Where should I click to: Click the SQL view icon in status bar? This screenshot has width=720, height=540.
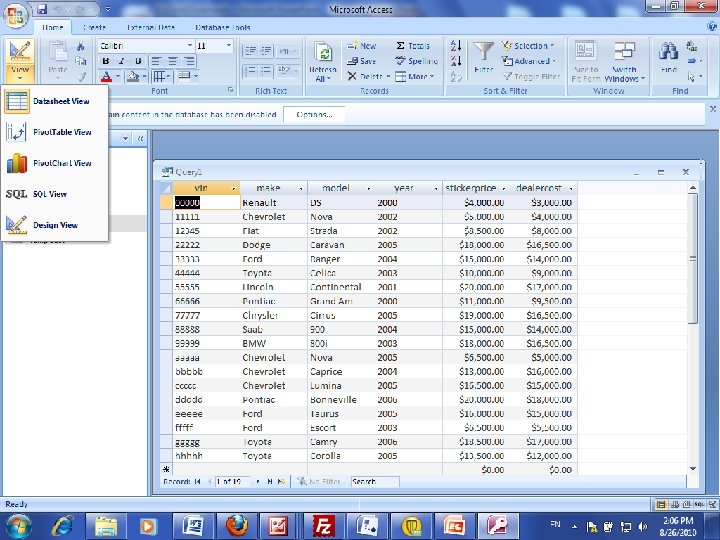(699, 504)
